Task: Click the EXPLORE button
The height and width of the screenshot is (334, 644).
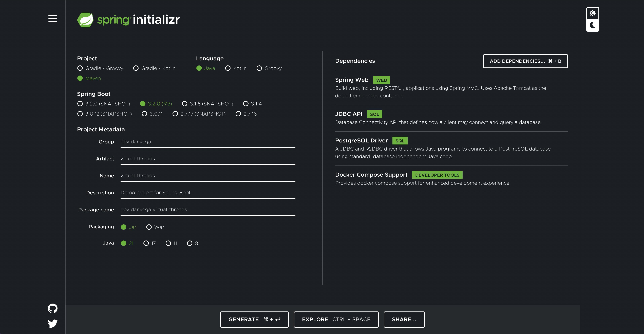Action: click(336, 319)
